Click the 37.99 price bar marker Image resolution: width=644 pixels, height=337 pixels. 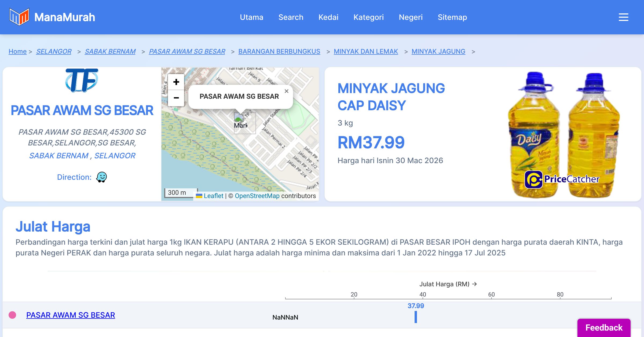click(416, 317)
